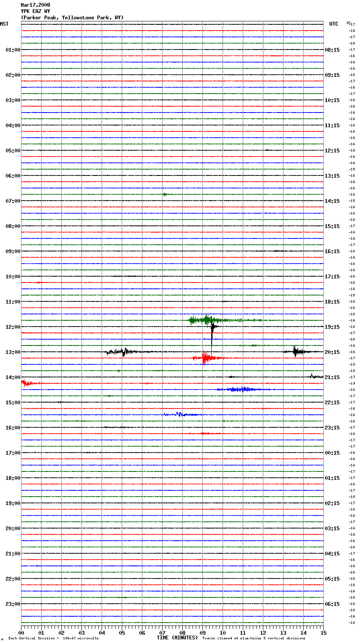
Task: Click the Each Vertical Division microvolts note
Action: pos(53,639)
